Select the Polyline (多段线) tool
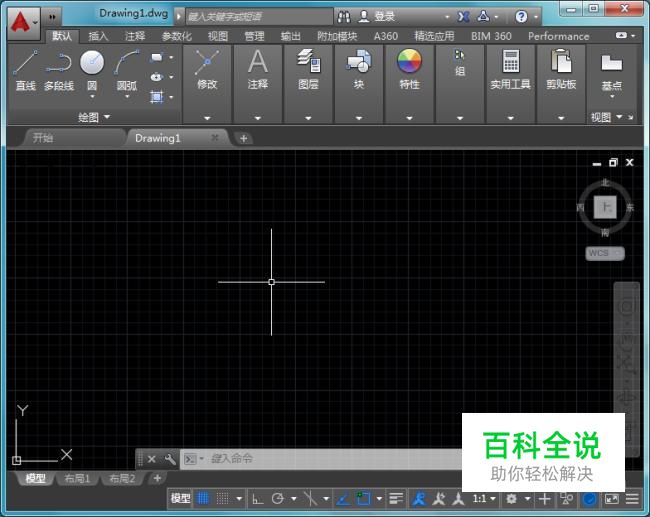This screenshot has width=650, height=517. point(59,70)
